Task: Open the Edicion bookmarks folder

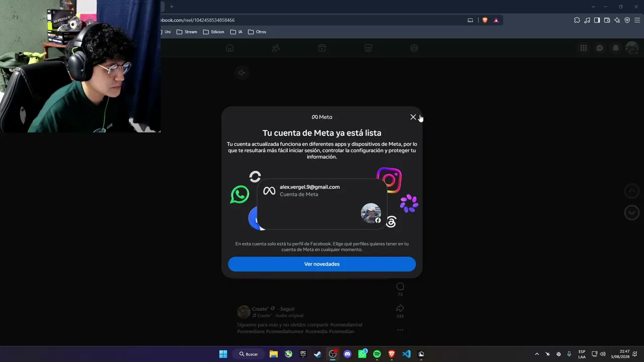Action: pos(213,32)
